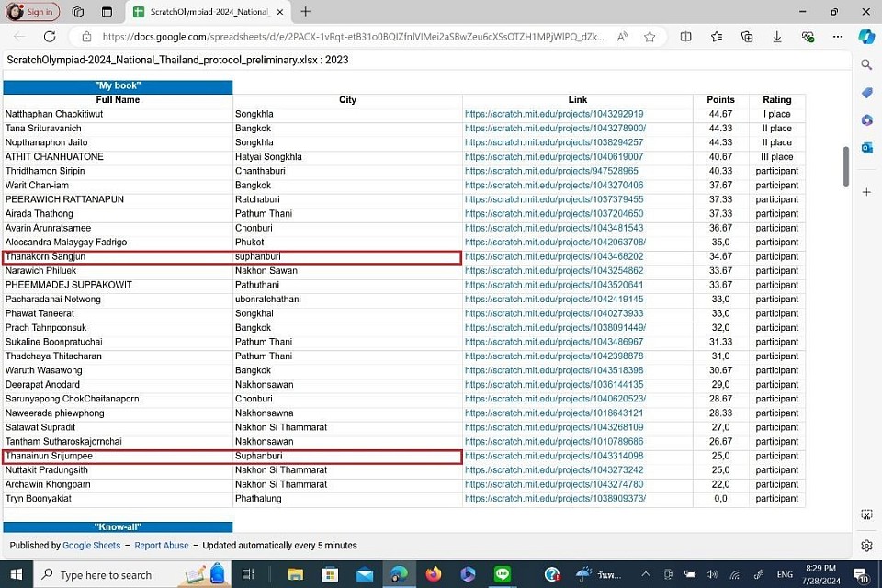The width and height of the screenshot is (882, 588).
Task: Add this page to favorites star
Action: [650, 37]
